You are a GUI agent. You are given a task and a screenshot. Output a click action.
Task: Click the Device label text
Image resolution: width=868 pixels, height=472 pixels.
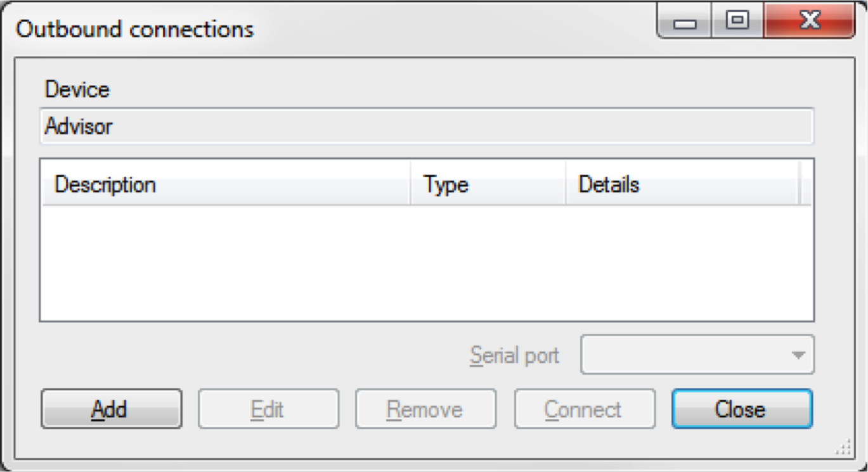(x=77, y=89)
